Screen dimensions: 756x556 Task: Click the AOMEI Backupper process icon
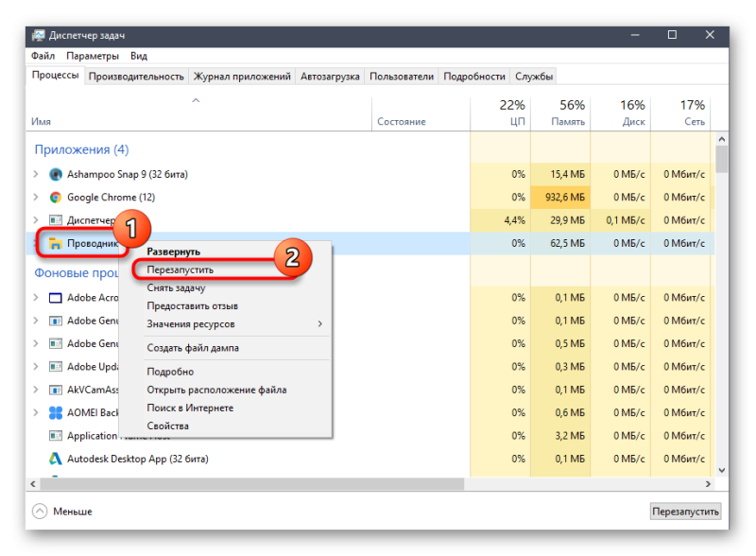pyautogui.click(x=56, y=412)
